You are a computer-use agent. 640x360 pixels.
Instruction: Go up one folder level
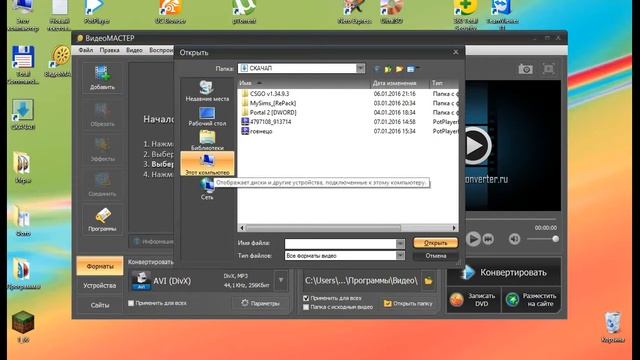(388, 69)
